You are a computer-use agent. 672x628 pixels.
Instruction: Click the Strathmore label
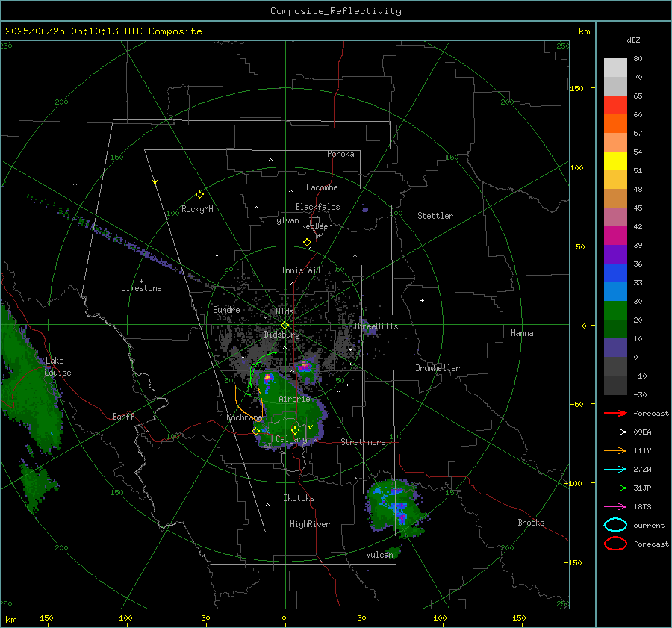tap(363, 442)
